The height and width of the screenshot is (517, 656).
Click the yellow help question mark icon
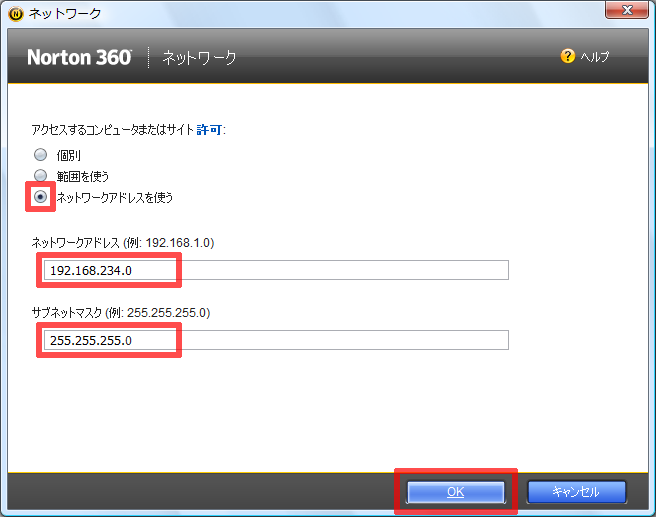(568, 57)
